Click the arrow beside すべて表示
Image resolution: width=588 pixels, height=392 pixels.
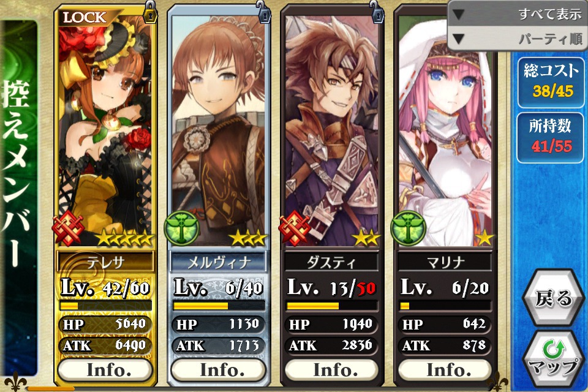pyautogui.click(x=459, y=14)
